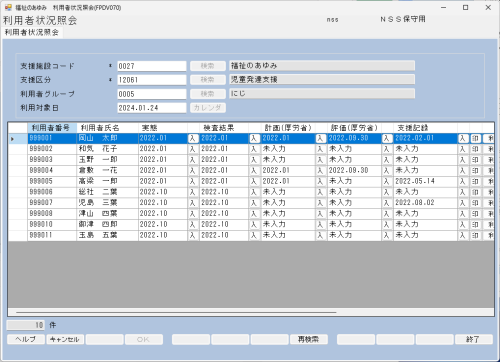The height and width of the screenshot is (362, 500).
Task: Click the 再検索 button
Action: click(309, 339)
